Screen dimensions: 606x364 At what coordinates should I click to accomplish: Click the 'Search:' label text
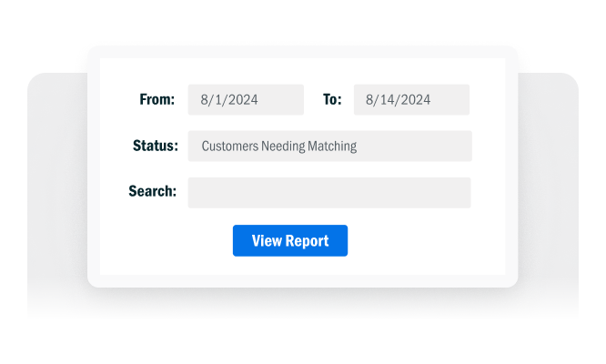152,191
